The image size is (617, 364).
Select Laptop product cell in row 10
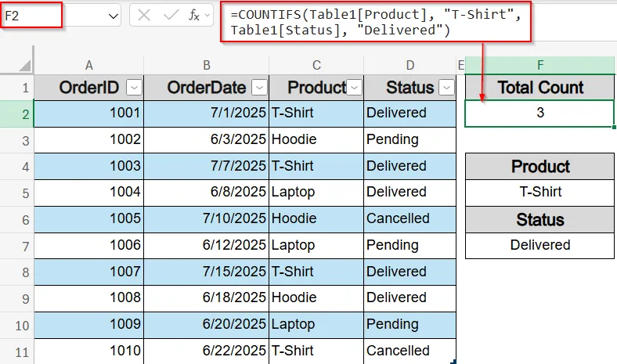pos(316,325)
